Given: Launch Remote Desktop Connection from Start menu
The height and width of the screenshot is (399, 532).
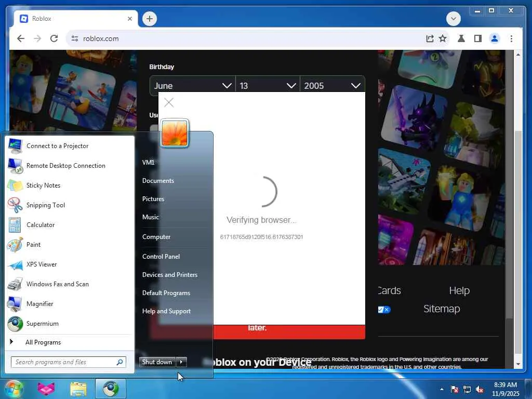Looking at the screenshot, I should pos(70,166).
